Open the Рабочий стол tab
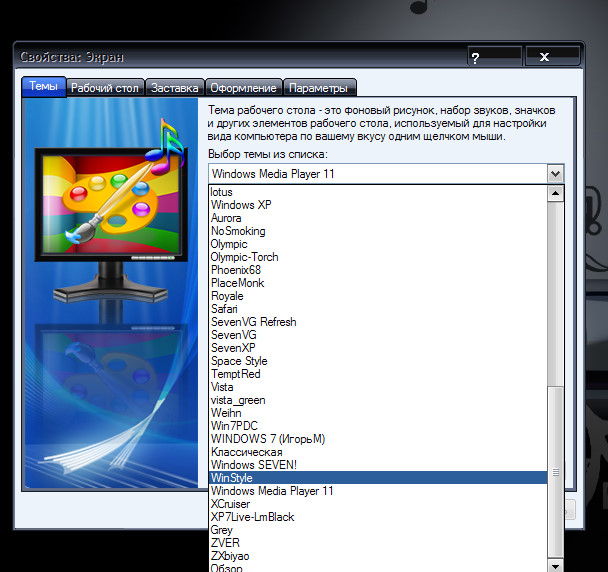 [105, 88]
